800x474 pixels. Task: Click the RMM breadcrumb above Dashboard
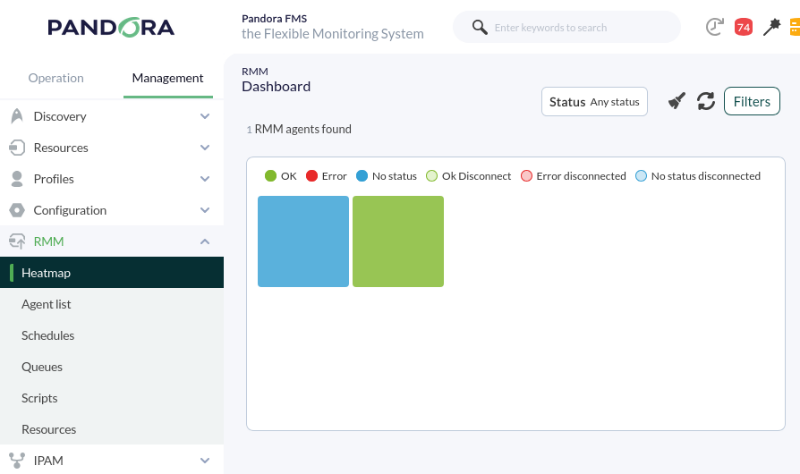(255, 71)
